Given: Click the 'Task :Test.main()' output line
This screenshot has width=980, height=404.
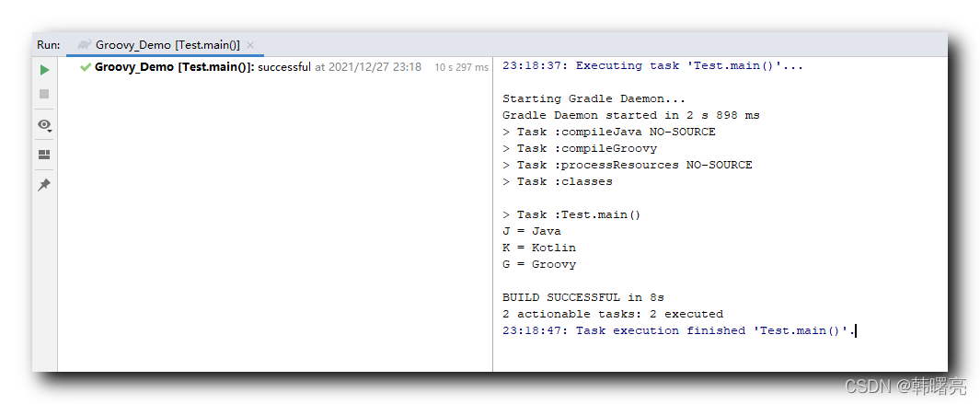Looking at the screenshot, I should click(x=571, y=214).
